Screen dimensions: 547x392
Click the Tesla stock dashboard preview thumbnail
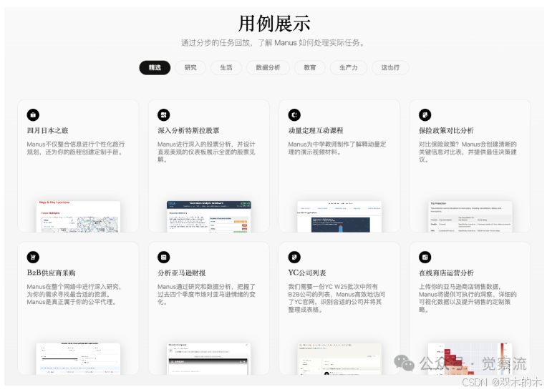pyautogui.click(x=209, y=216)
